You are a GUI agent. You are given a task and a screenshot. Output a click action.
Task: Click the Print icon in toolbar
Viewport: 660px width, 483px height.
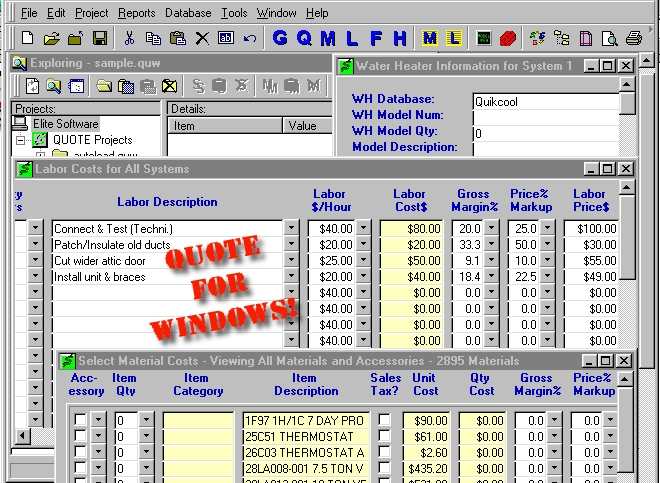pyautogui.click(x=633, y=39)
